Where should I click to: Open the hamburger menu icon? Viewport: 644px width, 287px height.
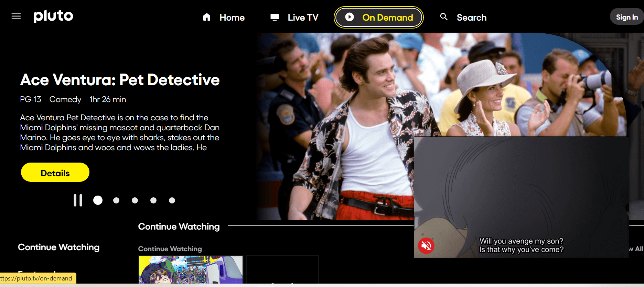[x=16, y=16]
